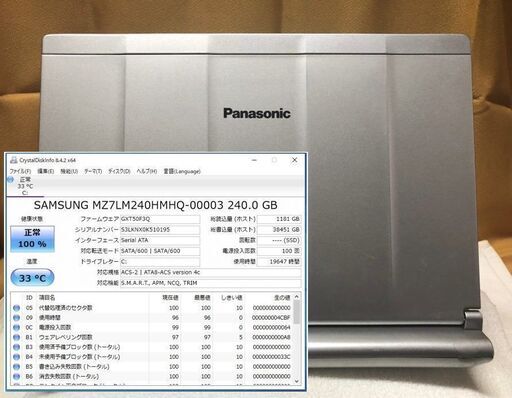This screenshot has height=398, width=512.
Task: Select the B6 erase-fail row status circle
Action: click(16, 376)
